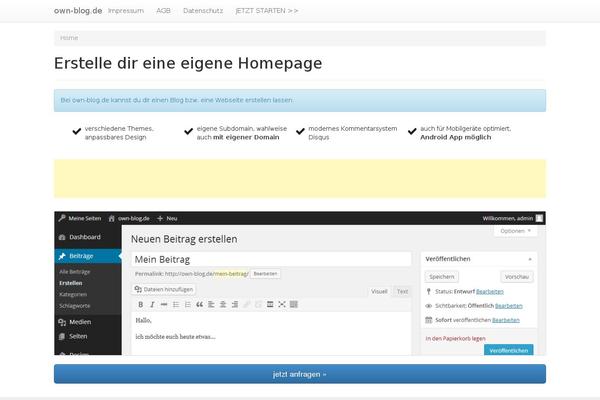Screen dimensions: 600x400
Task: Click the Medien sidebar icon
Action: coord(62,322)
